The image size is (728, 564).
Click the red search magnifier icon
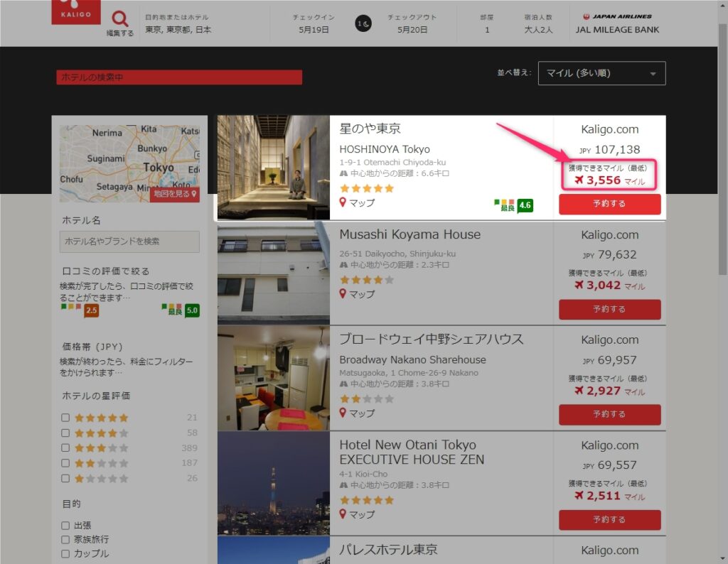tap(119, 19)
